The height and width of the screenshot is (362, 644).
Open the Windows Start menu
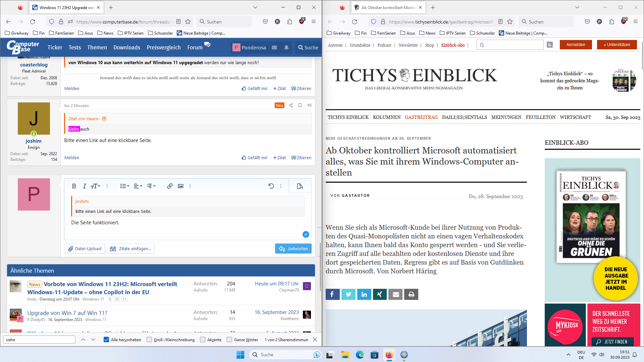240,355
